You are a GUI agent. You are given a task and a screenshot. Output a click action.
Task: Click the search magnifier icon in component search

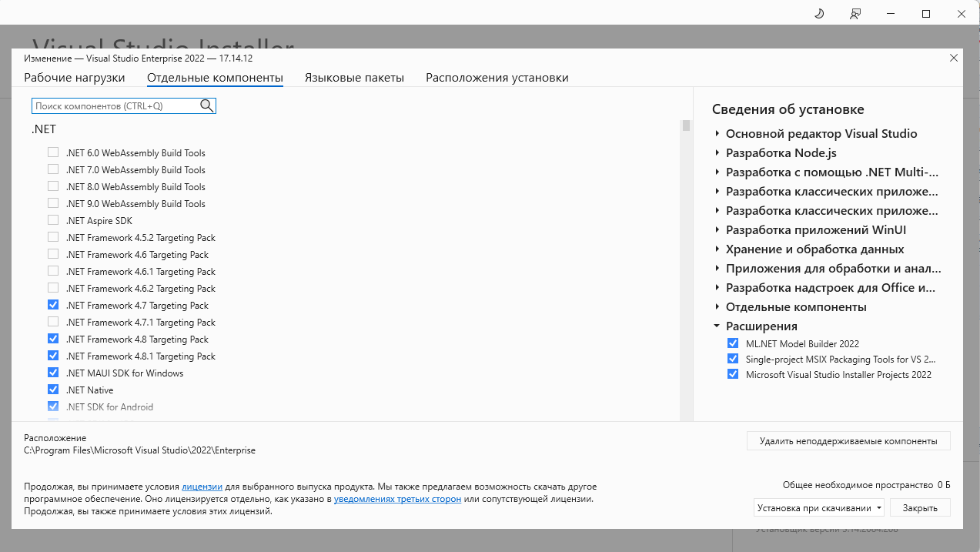click(206, 106)
